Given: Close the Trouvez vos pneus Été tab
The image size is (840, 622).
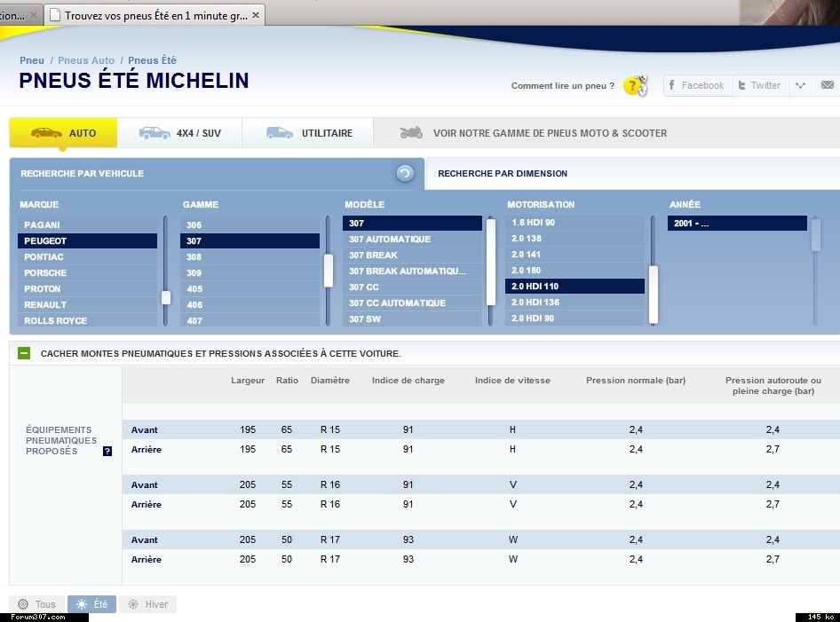Looking at the screenshot, I should point(256,15).
